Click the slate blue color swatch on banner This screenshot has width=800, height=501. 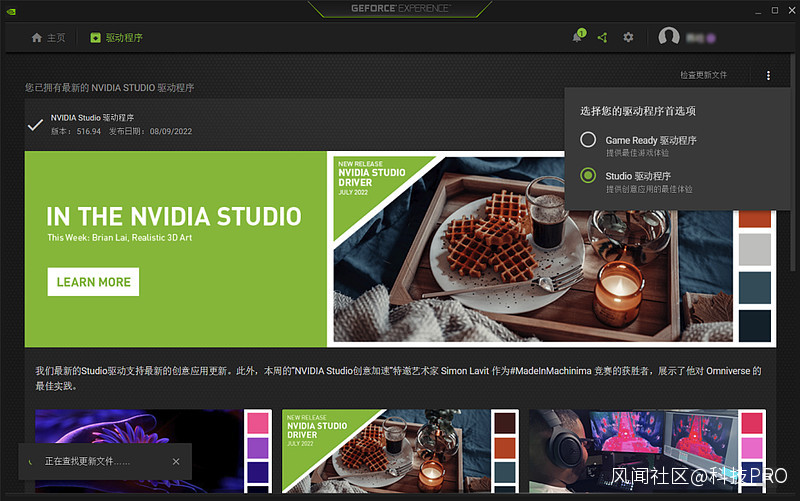coord(755,287)
